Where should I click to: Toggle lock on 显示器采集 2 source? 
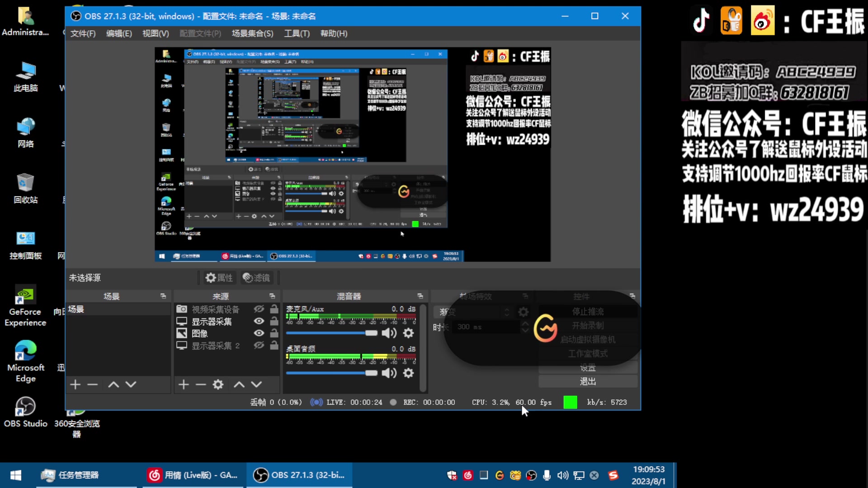click(274, 346)
